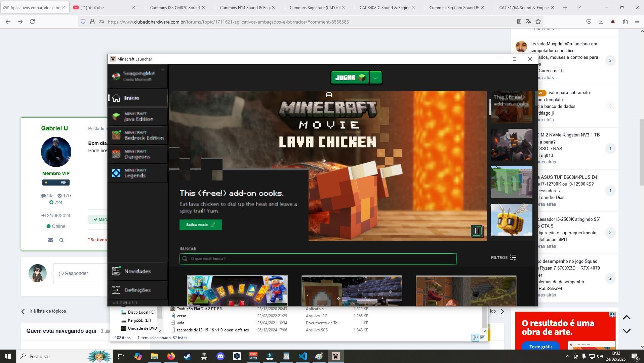This screenshot has width=644, height=363.
Task: Select the bee carousel thumbnail
Action: (x=511, y=219)
